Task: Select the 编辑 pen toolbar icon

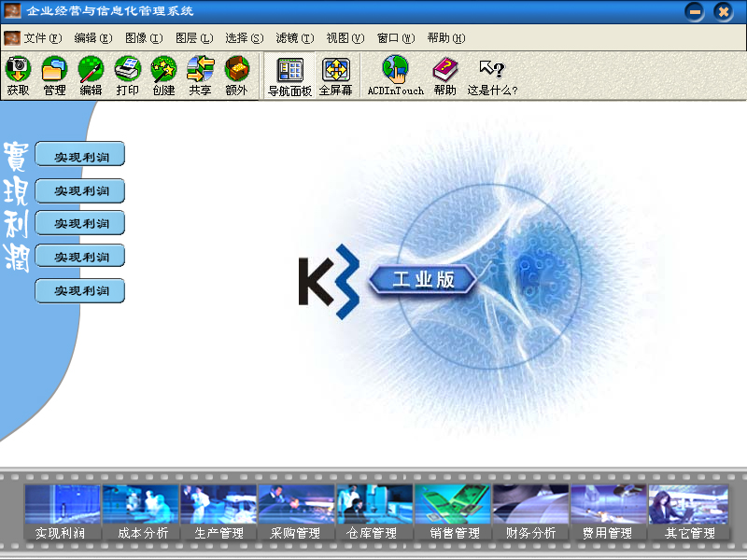Action: (x=91, y=76)
